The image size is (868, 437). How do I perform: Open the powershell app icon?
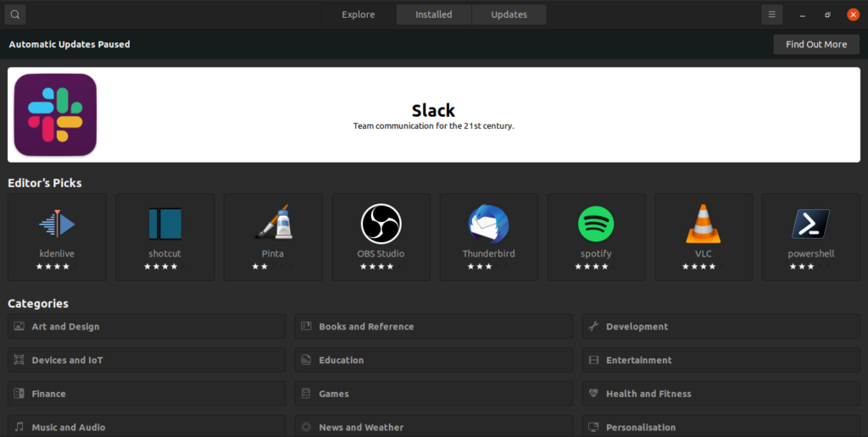pyautogui.click(x=811, y=224)
